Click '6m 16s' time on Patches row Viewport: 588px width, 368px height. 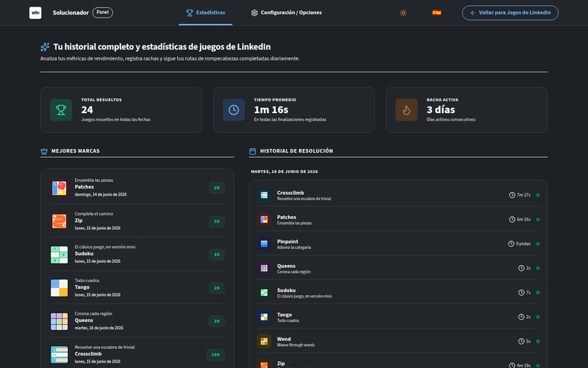524,219
